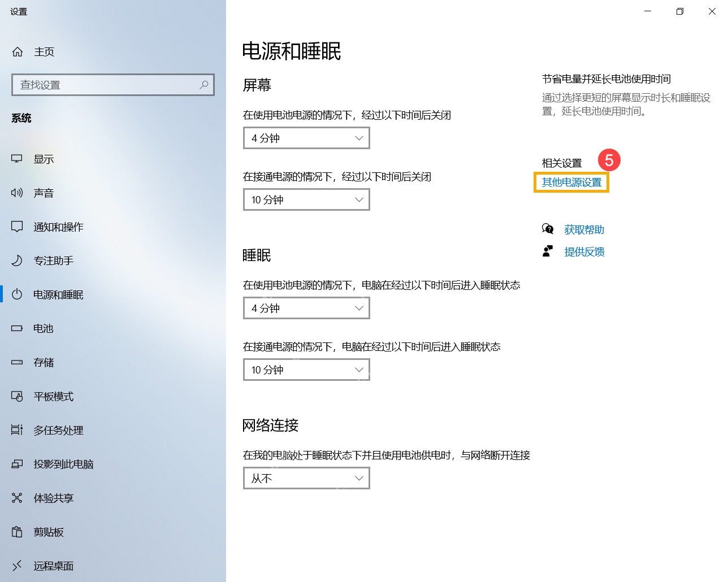This screenshot has width=728, height=582.
Task: Click the Power & sleep power icon
Action: 17,294
